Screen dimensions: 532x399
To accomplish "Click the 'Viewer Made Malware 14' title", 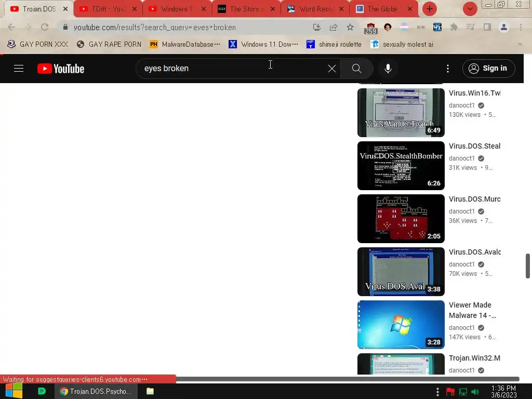I will (x=473, y=310).
